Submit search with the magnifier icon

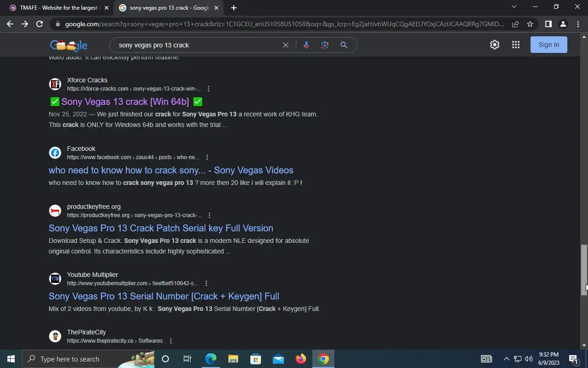click(x=344, y=45)
